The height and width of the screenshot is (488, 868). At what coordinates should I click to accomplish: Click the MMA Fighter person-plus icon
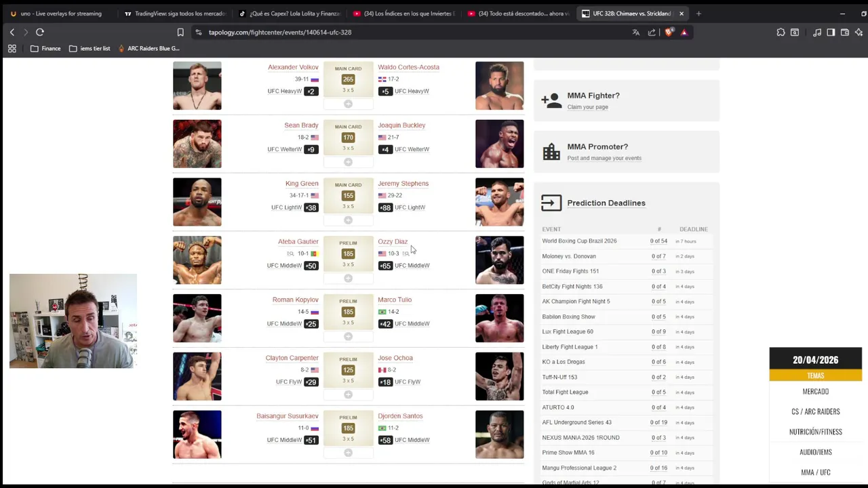[x=551, y=100]
